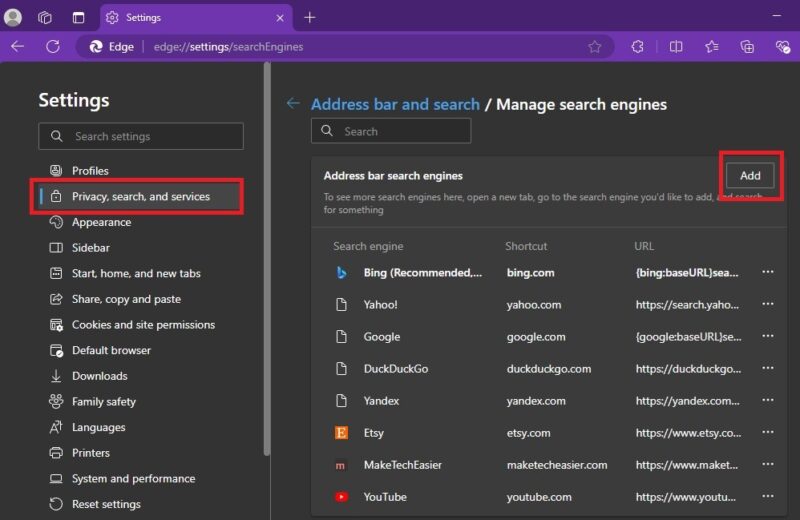Minimize the Edge window
Viewport: 800px width, 520px height.
[x=777, y=16]
